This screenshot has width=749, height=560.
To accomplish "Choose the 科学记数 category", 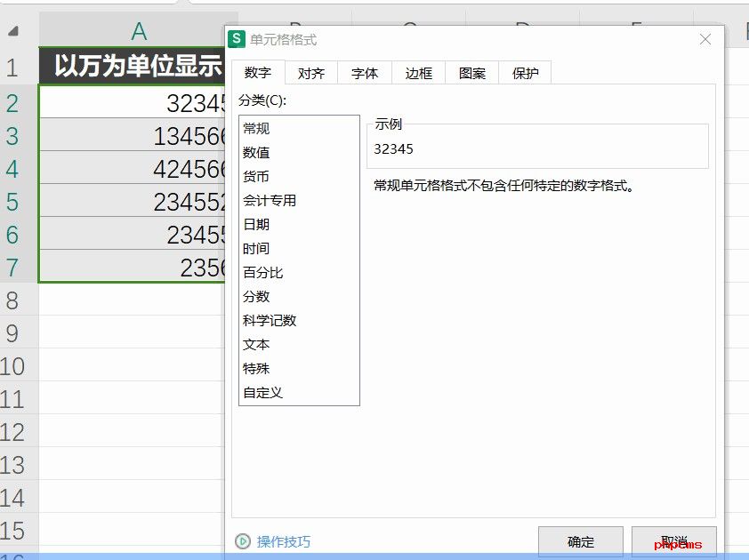I will [299, 320].
